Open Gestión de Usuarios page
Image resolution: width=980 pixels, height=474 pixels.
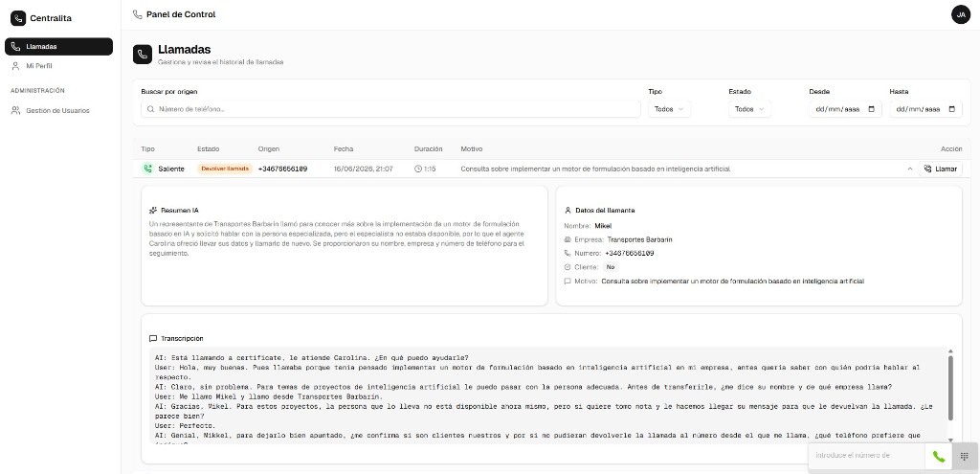[x=58, y=111]
